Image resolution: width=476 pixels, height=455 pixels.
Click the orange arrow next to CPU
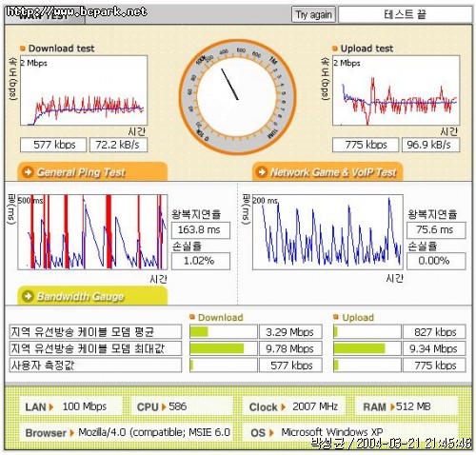pyautogui.click(x=164, y=406)
